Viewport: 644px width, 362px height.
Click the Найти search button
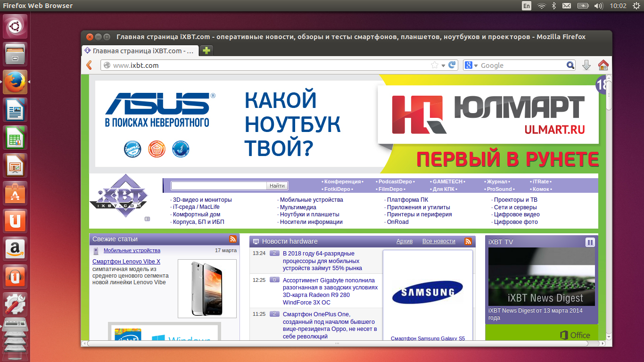[x=277, y=186]
